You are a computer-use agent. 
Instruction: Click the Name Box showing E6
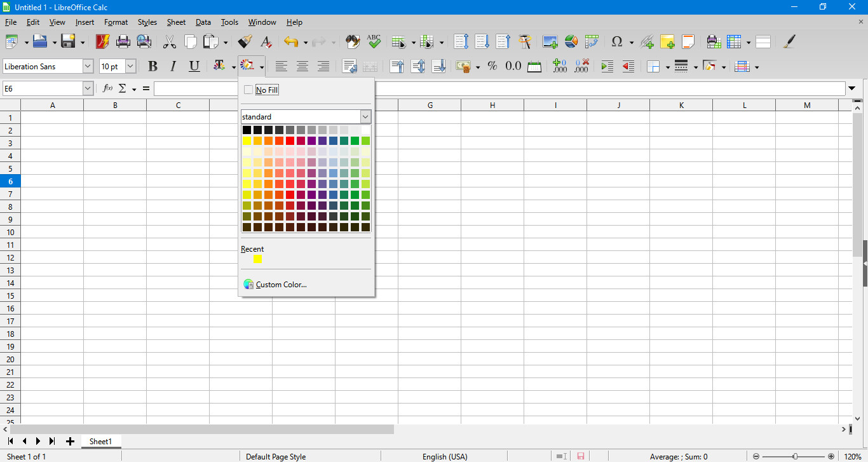[x=42, y=88]
